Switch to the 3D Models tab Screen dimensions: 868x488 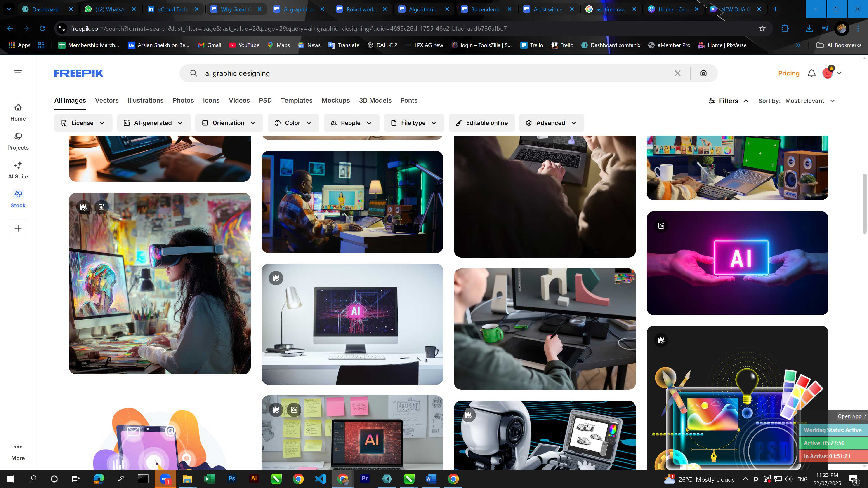click(x=375, y=100)
